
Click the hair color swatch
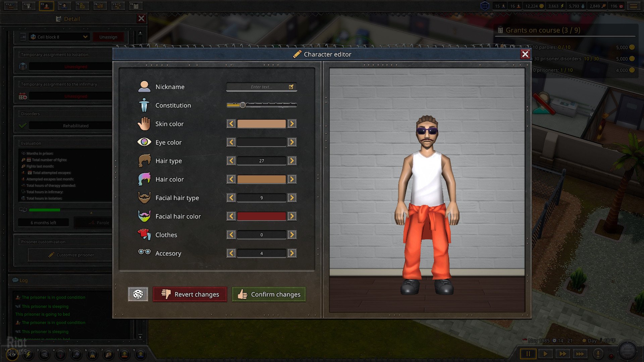(261, 179)
